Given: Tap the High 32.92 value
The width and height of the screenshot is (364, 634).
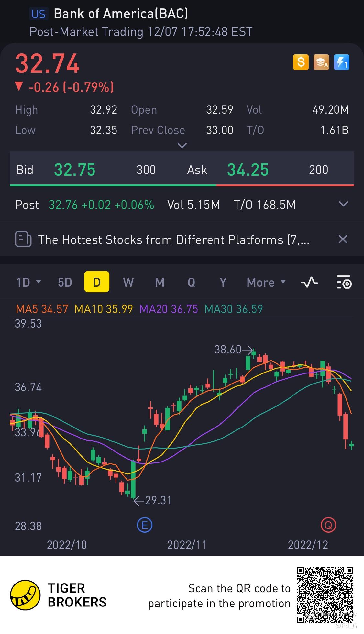Looking at the screenshot, I should 104,110.
